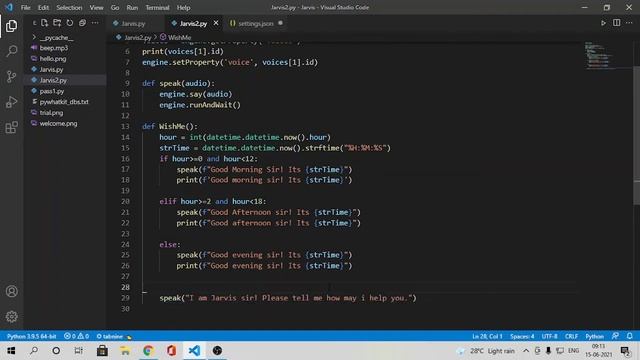Split the editor to the right

pyautogui.click(x=616, y=23)
